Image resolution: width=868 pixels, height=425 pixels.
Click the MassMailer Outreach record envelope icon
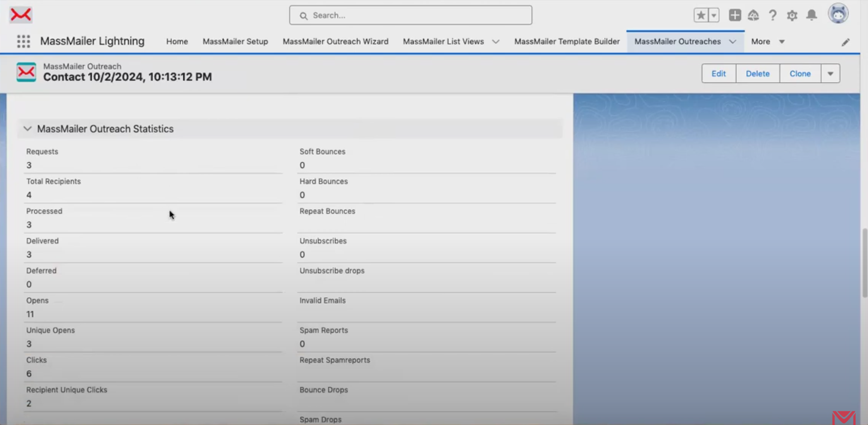pos(26,72)
